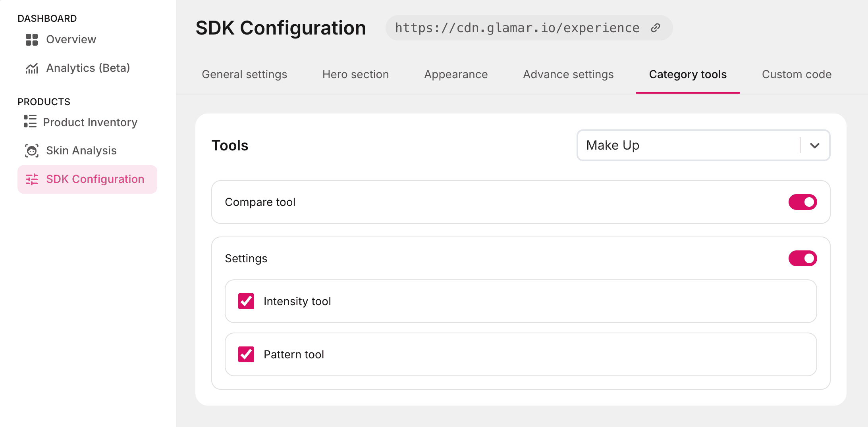Go to the Appearance tab
Image resolution: width=868 pixels, height=427 pixels.
click(456, 75)
